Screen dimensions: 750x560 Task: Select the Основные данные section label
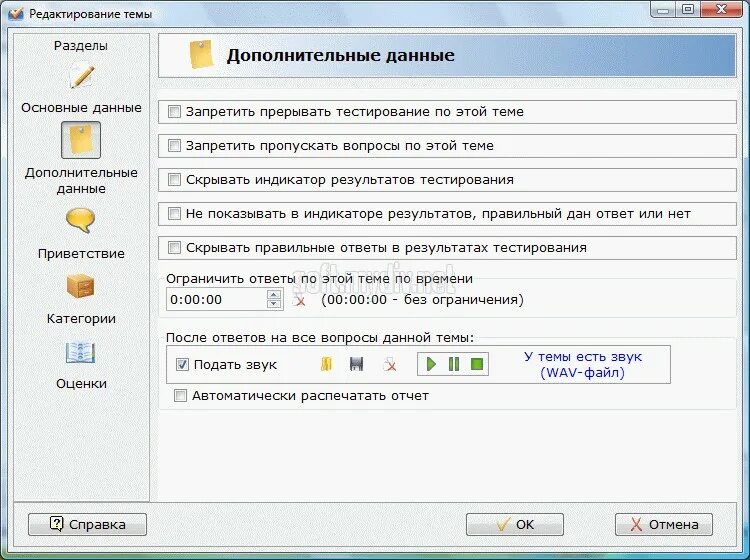pos(81,108)
